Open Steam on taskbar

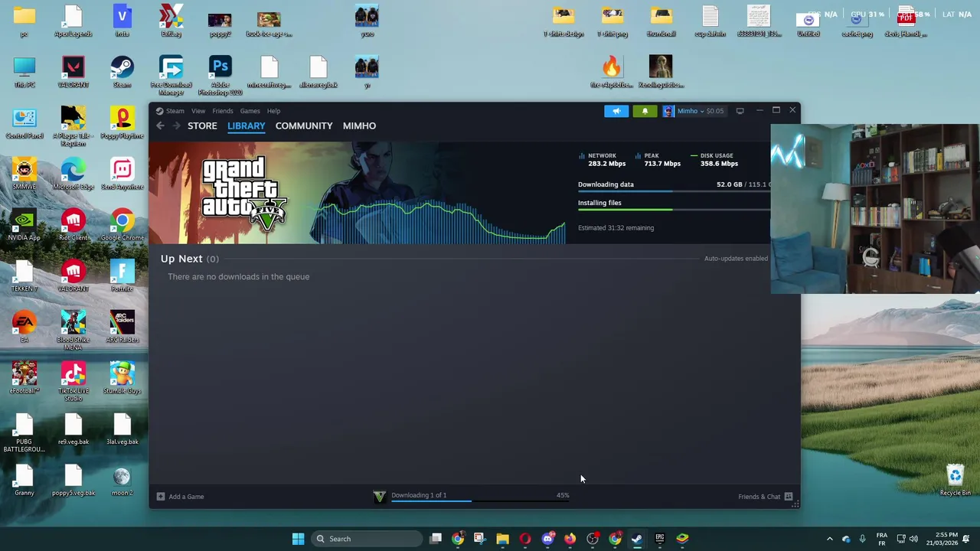pos(637,539)
